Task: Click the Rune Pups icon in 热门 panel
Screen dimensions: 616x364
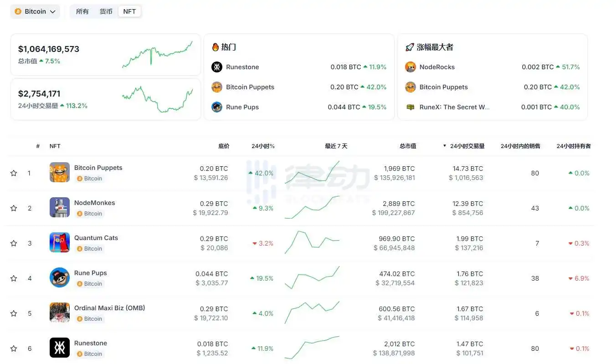Action: (217, 107)
